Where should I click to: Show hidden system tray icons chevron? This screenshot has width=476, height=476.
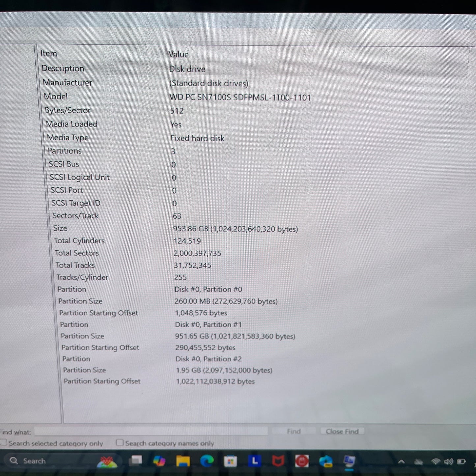[401, 462]
